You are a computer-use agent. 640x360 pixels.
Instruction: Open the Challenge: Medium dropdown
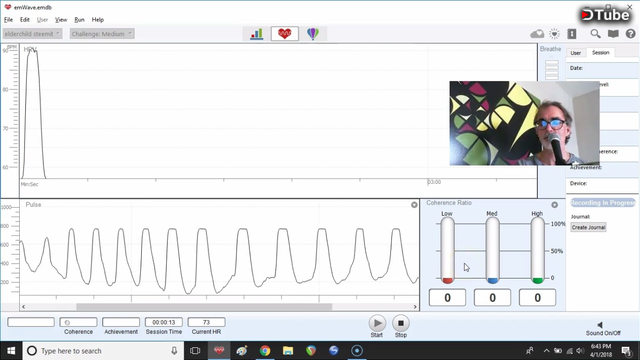(102, 34)
